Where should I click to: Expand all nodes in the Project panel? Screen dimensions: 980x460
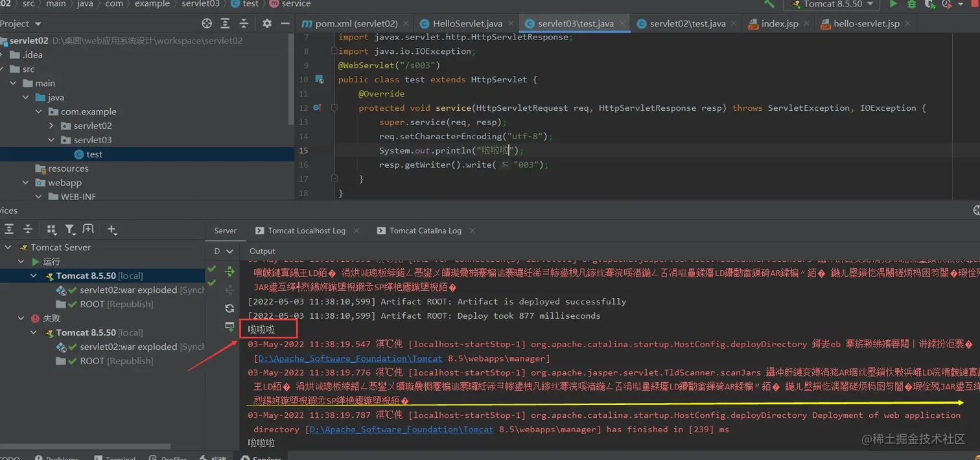[x=225, y=23]
